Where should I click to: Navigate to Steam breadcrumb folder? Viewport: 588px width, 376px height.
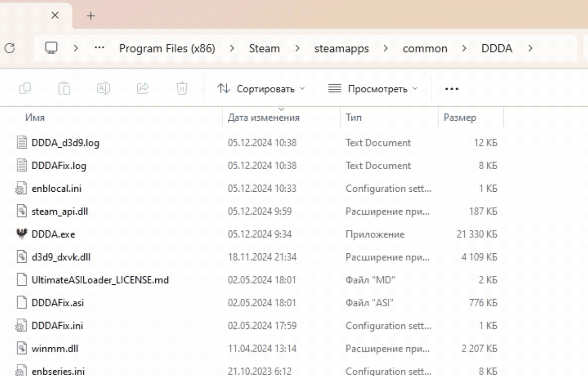(264, 48)
